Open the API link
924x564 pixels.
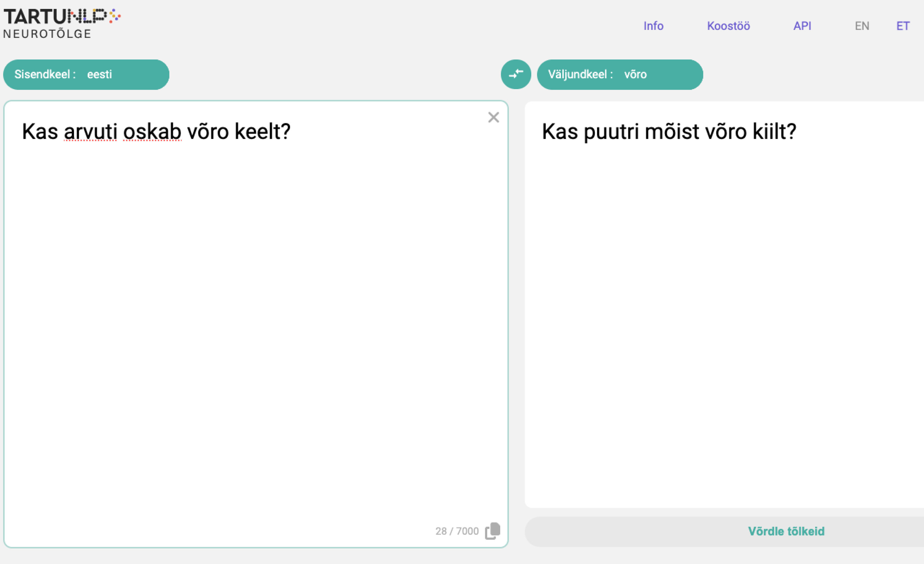[802, 26]
